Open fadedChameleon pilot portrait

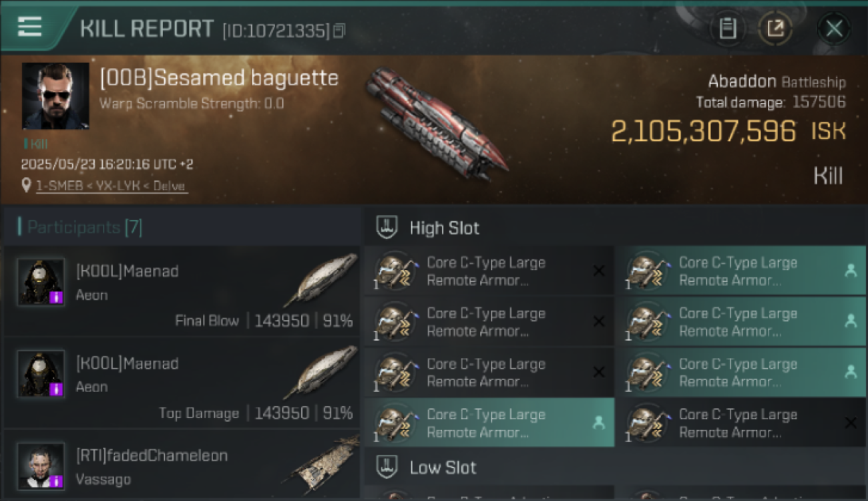click(41, 466)
